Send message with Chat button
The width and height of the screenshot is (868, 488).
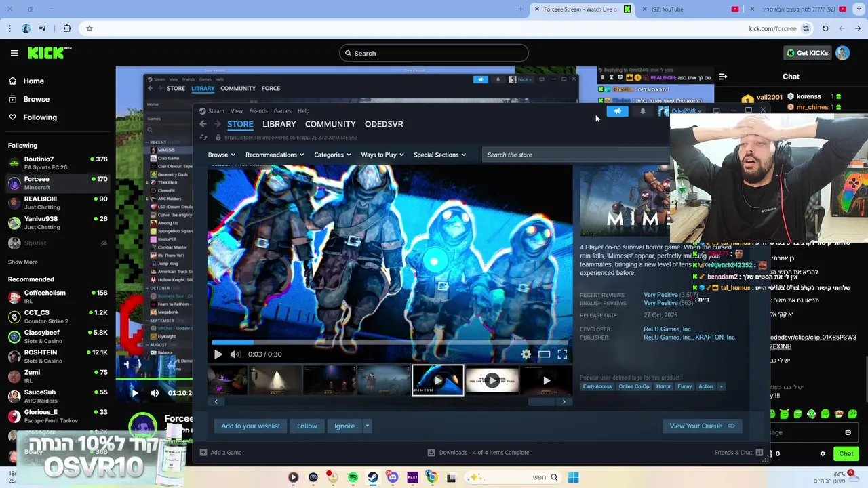(846, 453)
